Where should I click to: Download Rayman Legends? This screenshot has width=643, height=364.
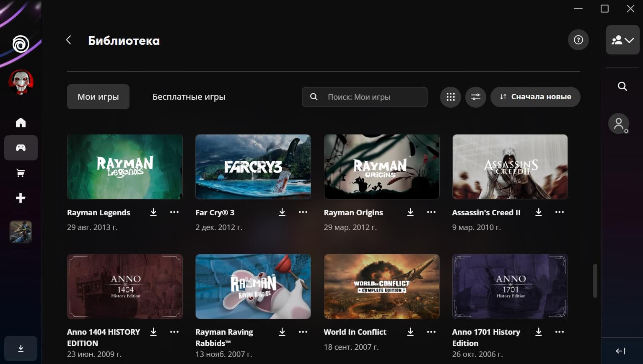click(153, 212)
